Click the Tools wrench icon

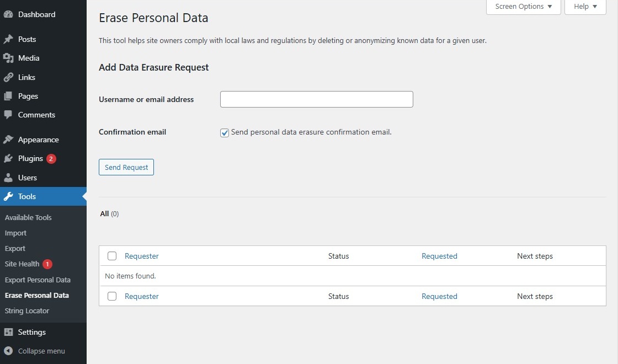[x=8, y=196]
